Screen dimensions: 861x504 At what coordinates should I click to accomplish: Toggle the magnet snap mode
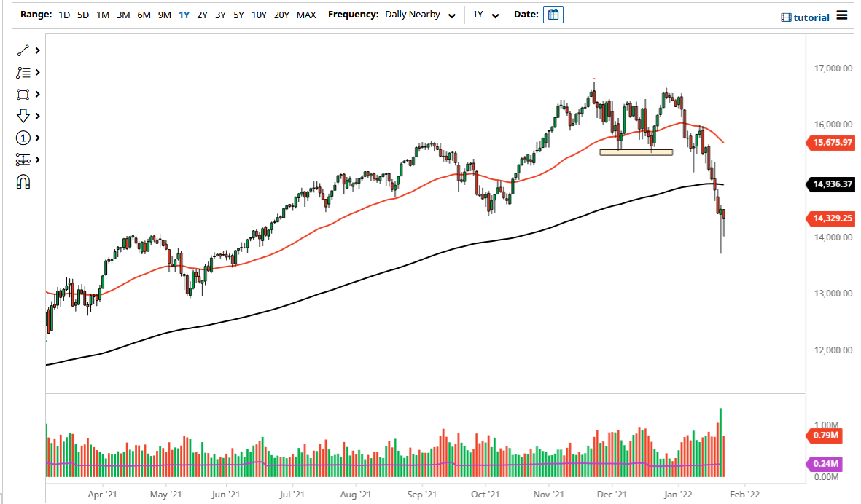(23, 181)
